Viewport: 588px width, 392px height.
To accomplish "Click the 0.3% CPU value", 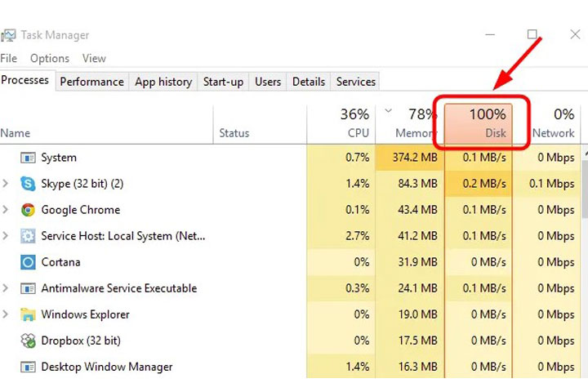I will pyautogui.click(x=358, y=288).
